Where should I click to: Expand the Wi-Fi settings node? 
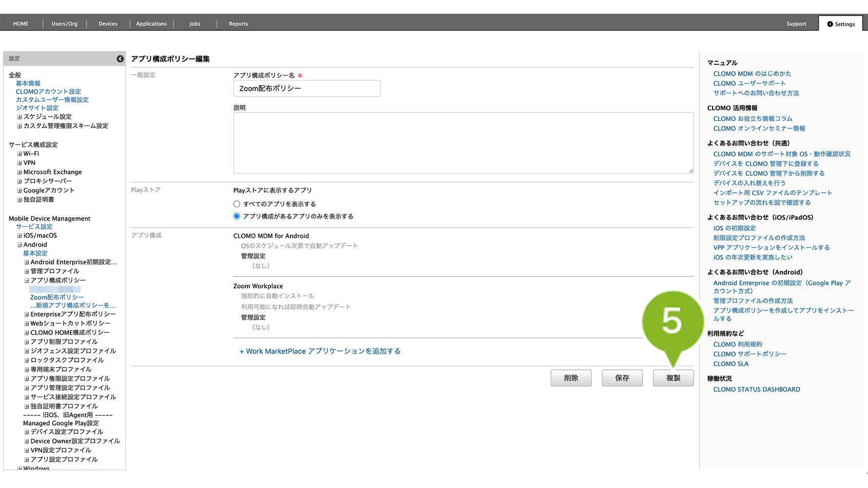(x=20, y=154)
